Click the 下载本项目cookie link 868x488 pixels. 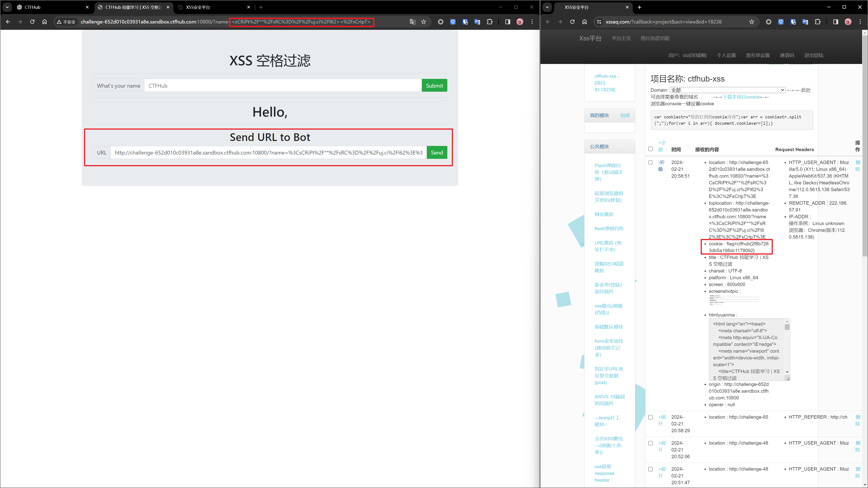[741, 97]
